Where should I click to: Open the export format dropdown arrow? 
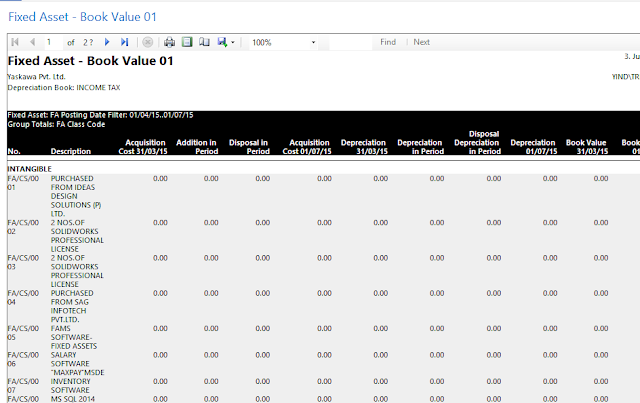[x=233, y=42]
